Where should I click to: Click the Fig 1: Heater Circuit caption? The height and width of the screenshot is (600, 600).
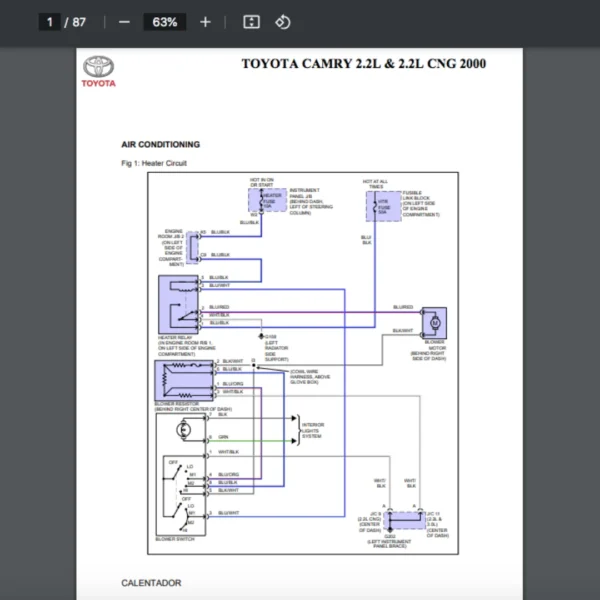153,163
